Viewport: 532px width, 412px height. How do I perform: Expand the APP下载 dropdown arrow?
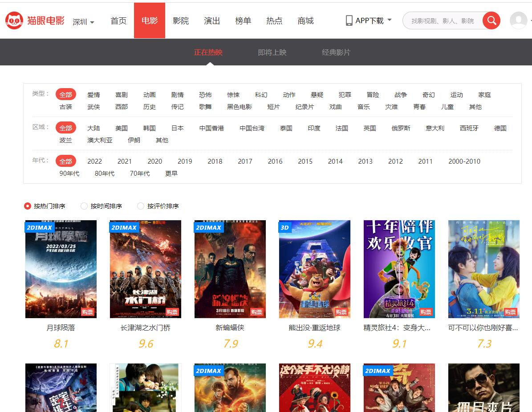click(390, 20)
